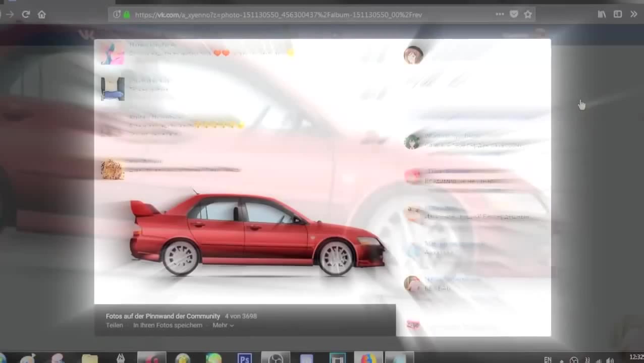Screen dimensions: 644x363
Task: Click the Teilen share link
Action: (114, 326)
